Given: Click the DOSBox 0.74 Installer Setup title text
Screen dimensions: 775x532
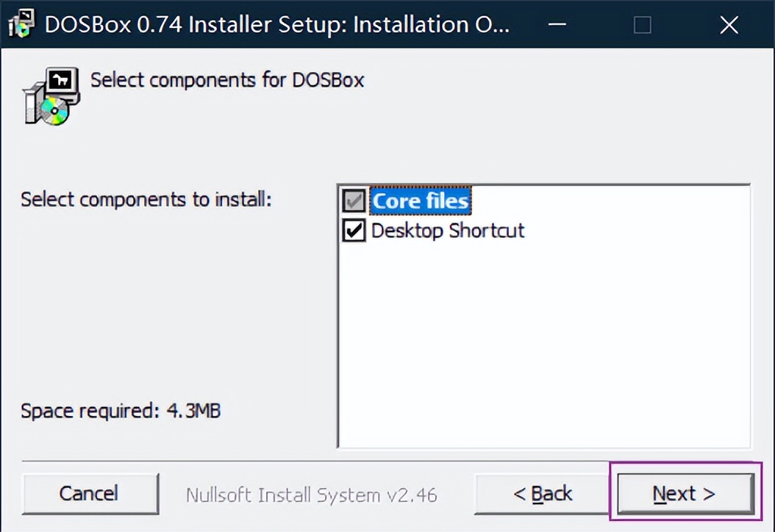Looking at the screenshot, I should point(276,24).
